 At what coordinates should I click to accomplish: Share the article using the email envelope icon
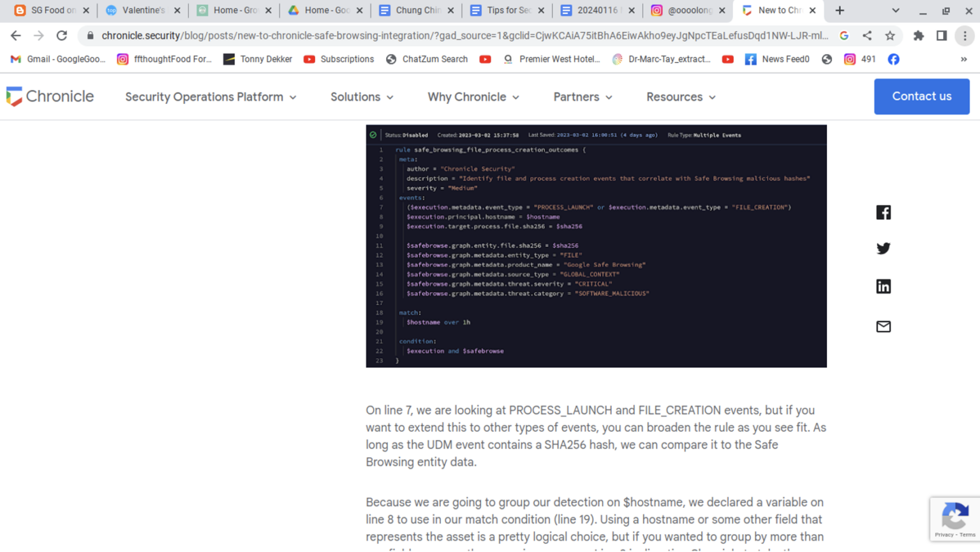click(x=883, y=326)
